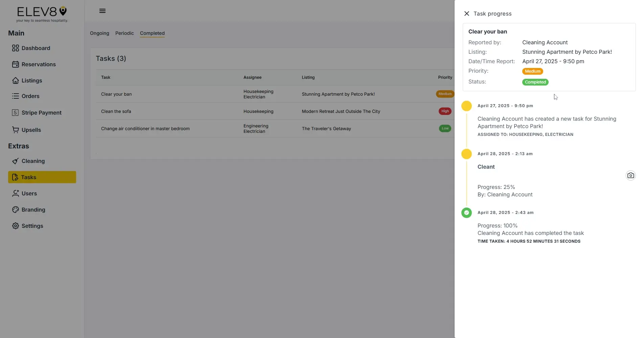Image resolution: width=644 pixels, height=338 pixels.
Task: Open Settings via the gear icon
Action: pos(16,226)
